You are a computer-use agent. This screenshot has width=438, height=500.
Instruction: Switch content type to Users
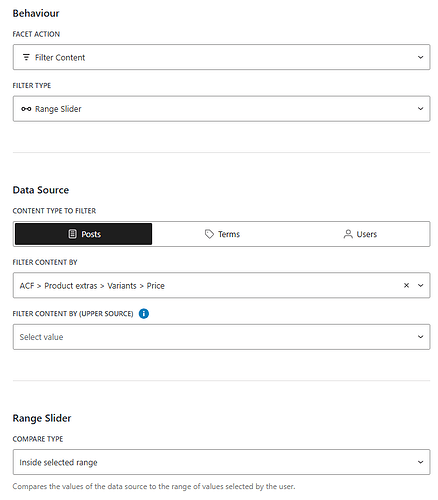point(360,234)
